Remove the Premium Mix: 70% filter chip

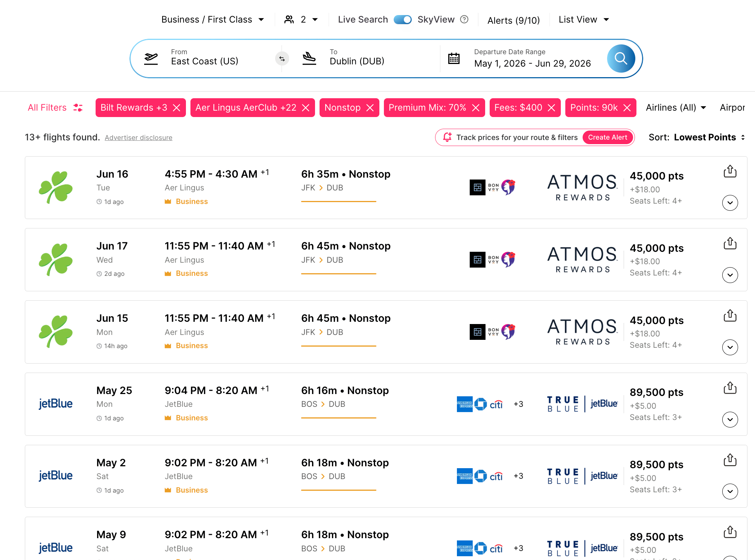476,108
